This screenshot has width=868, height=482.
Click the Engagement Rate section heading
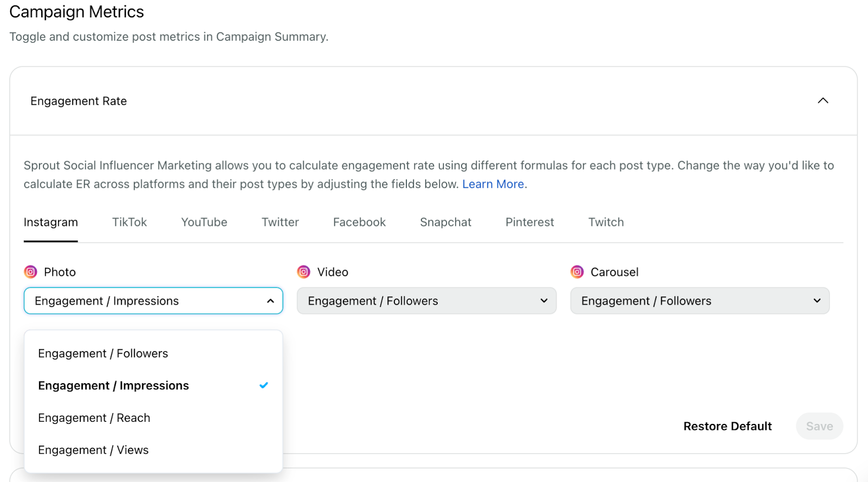point(79,101)
